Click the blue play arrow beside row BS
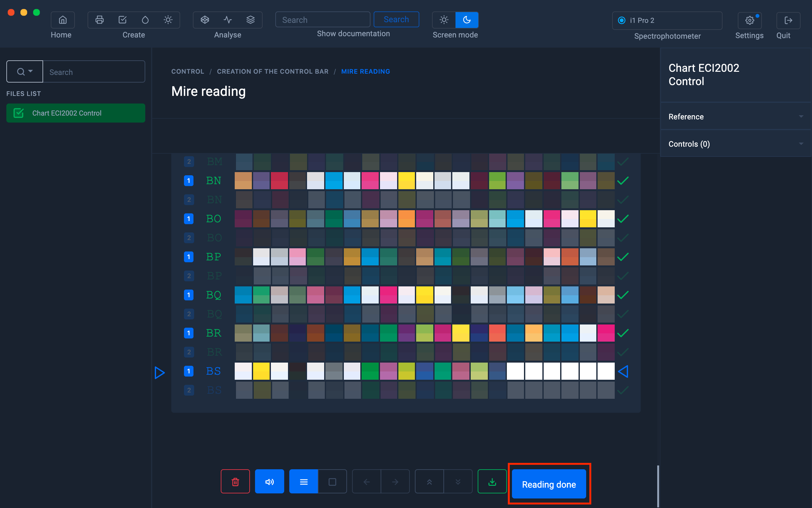 click(159, 373)
